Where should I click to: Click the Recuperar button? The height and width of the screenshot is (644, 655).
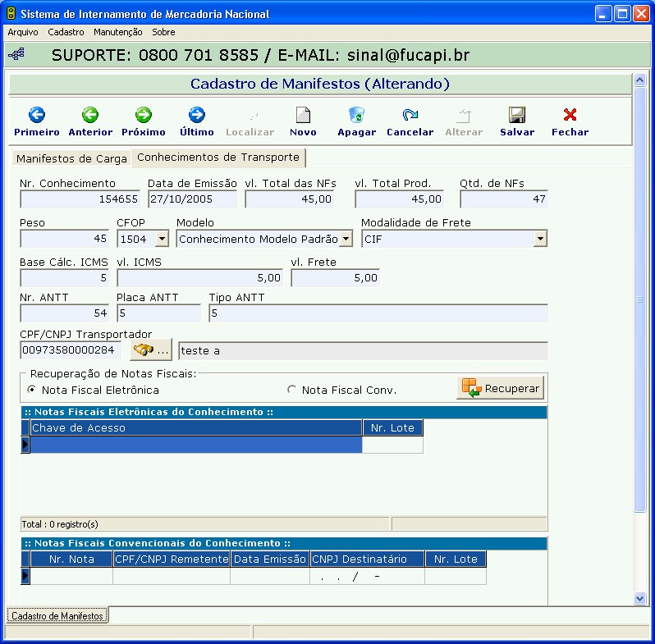(501, 388)
